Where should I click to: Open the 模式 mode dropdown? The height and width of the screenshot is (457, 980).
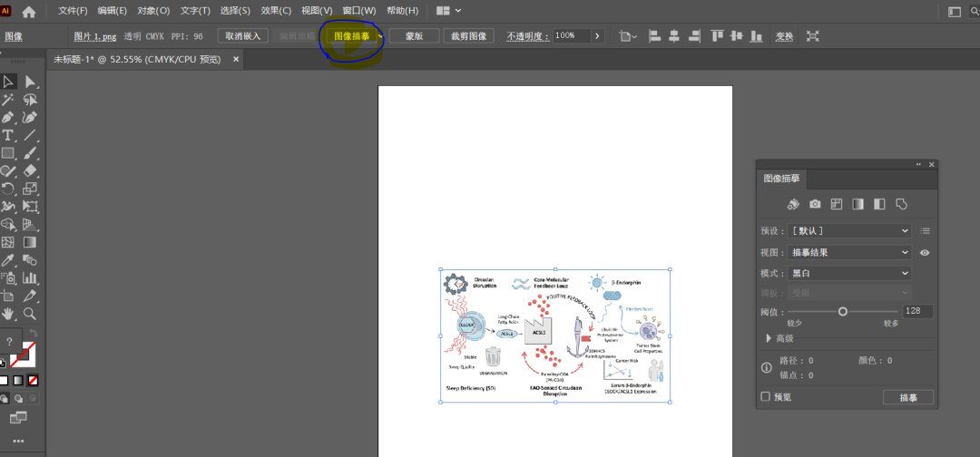pyautogui.click(x=848, y=273)
